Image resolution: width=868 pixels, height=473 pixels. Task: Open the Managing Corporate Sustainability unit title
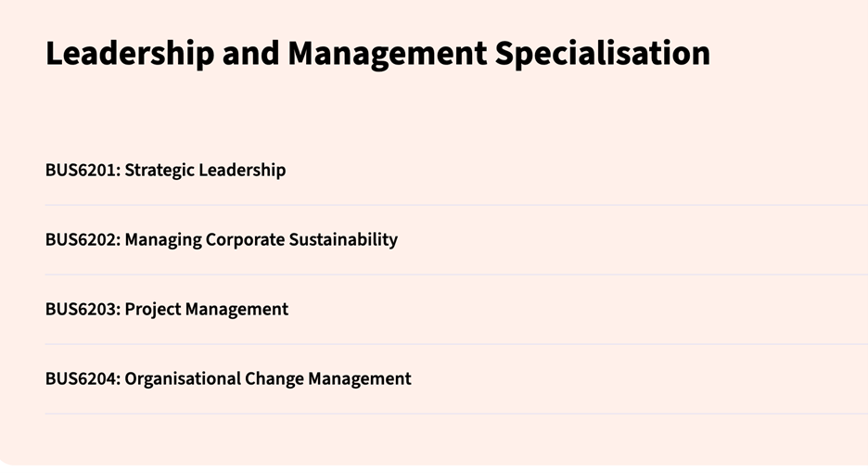coord(261,239)
